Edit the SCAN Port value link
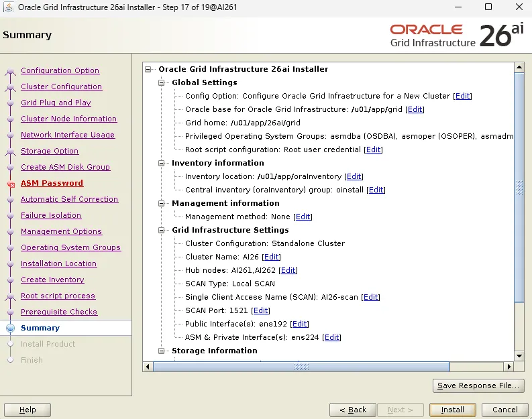 [x=261, y=310]
